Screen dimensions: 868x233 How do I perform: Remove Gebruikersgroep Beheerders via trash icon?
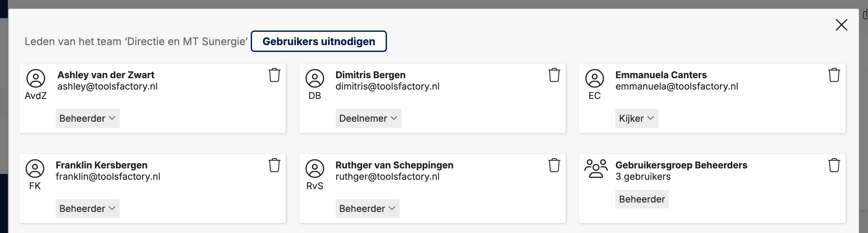[834, 165]
